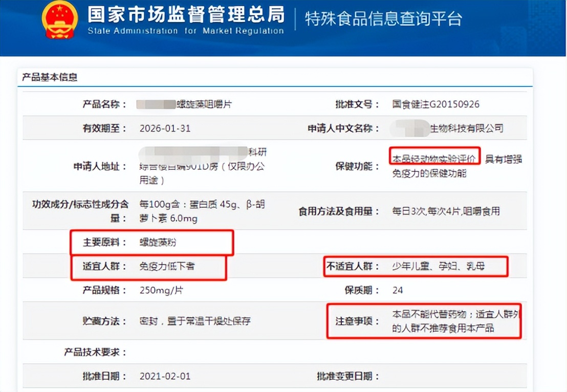The width and height of the screenshot is (567, 392).
Task: Select the 国家市场监督管理总局 header title
Action: click(184, 15)
